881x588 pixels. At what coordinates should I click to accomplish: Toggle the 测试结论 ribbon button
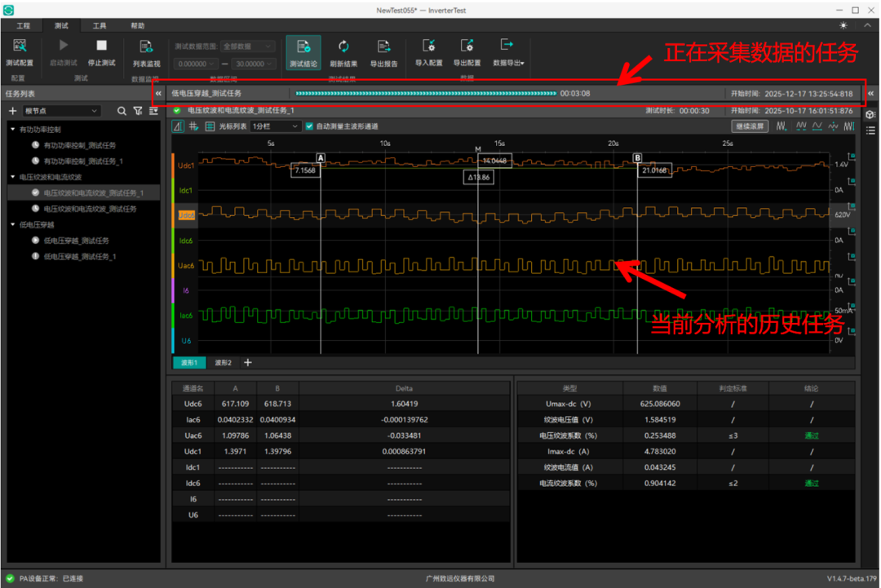(303, 51)
